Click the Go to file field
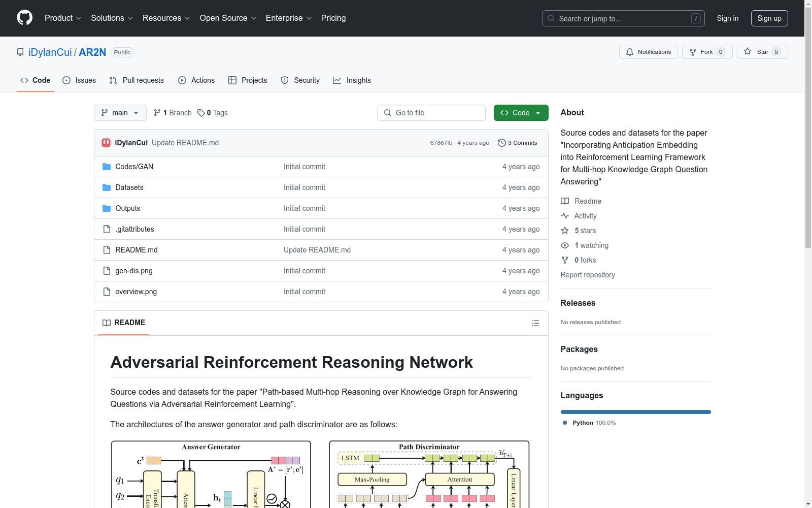This screenshot has height=508, width=812. point(431,113)
